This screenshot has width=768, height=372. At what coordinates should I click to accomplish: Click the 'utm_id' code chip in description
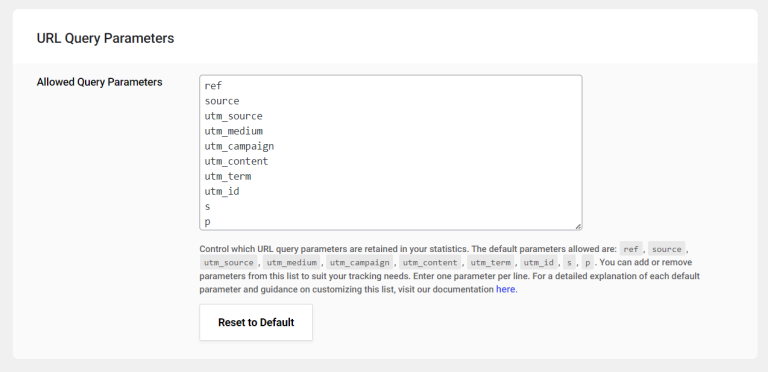click(539, 262)
